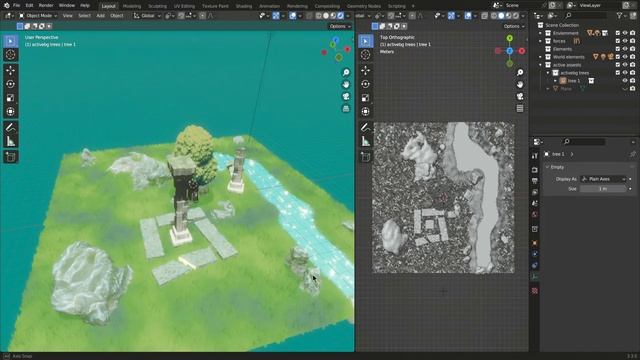Image resolution: width=640 pixels, height=360 pixels.
Task: Toggle camera view in left viewport
Action: pyautogui.click(x=346, y=96)
